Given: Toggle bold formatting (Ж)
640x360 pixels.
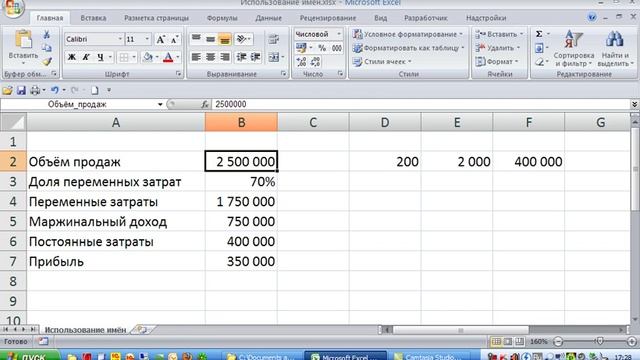Looking at the screenshot, I should click(72, 57).
